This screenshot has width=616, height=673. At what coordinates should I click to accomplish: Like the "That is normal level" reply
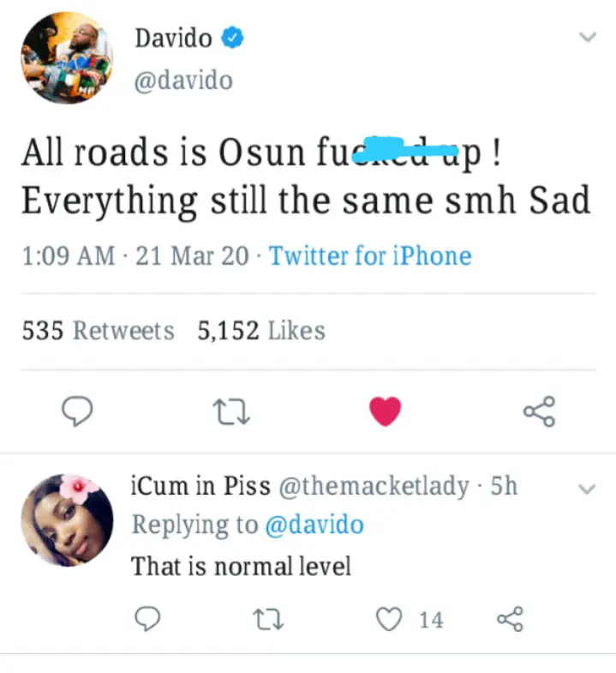click(389, 619)
